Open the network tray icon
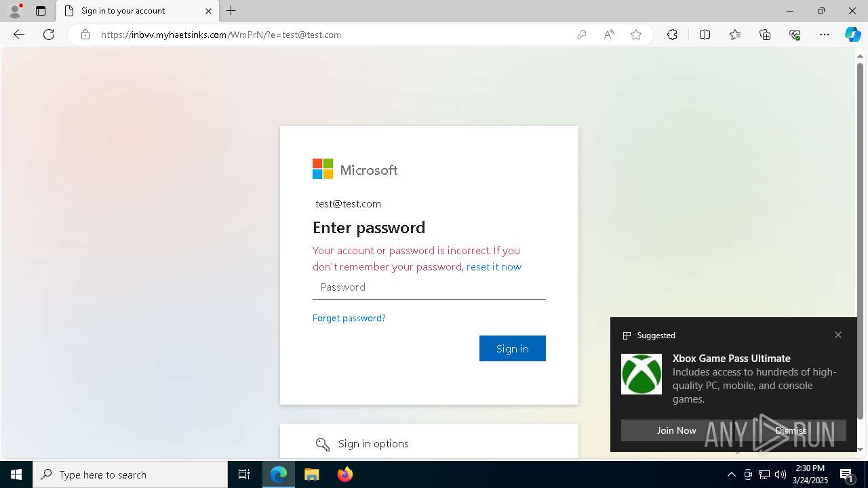The width and height of the screenshot is (868, 488). [x=764, y=474]
